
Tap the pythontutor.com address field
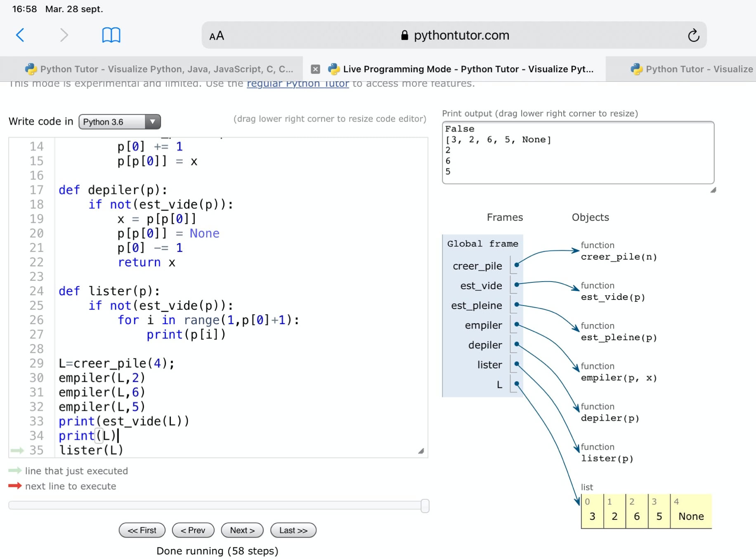[461, 36]
